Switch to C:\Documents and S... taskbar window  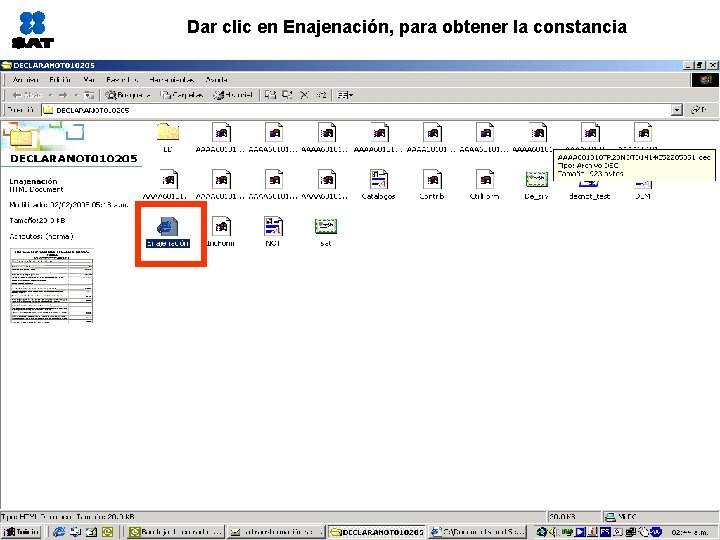point(477,532)
